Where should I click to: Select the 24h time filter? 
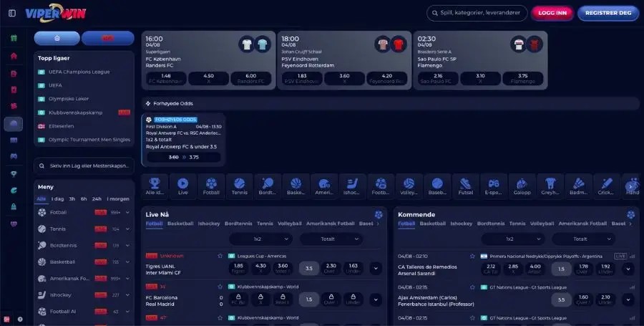coord(97,199)
